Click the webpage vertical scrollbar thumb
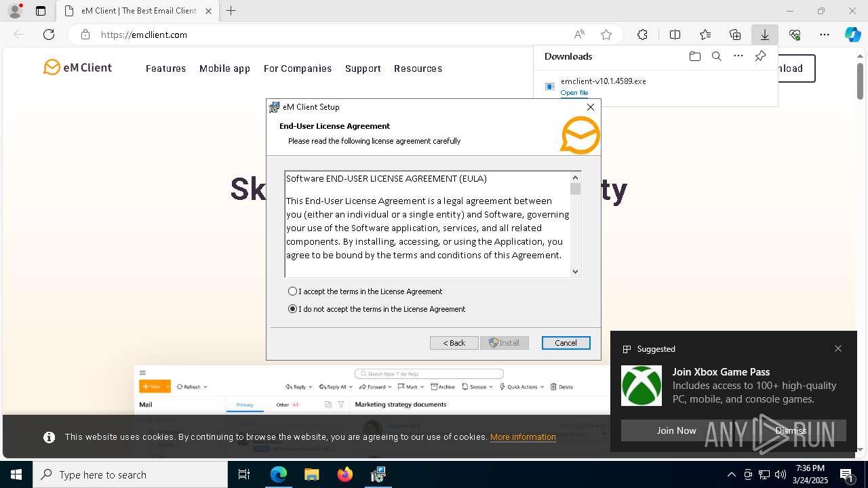The image size is (868, 488). pyautogui.click(x=860, y=81)
